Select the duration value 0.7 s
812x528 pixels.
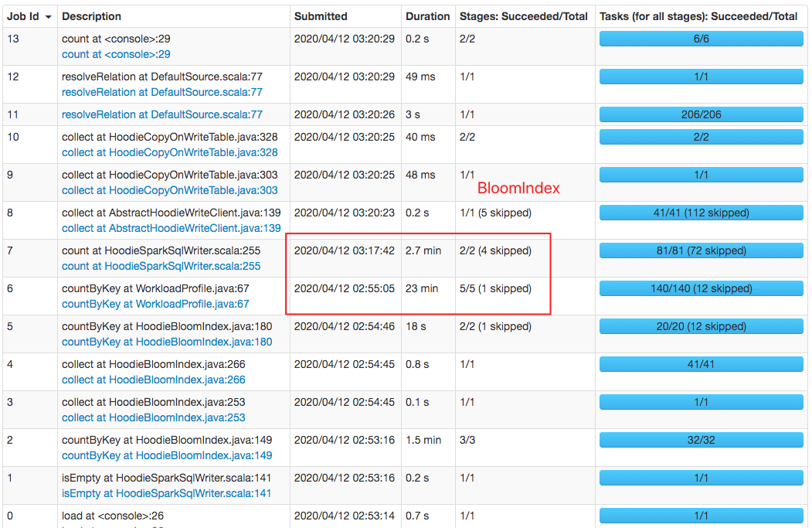417,516
